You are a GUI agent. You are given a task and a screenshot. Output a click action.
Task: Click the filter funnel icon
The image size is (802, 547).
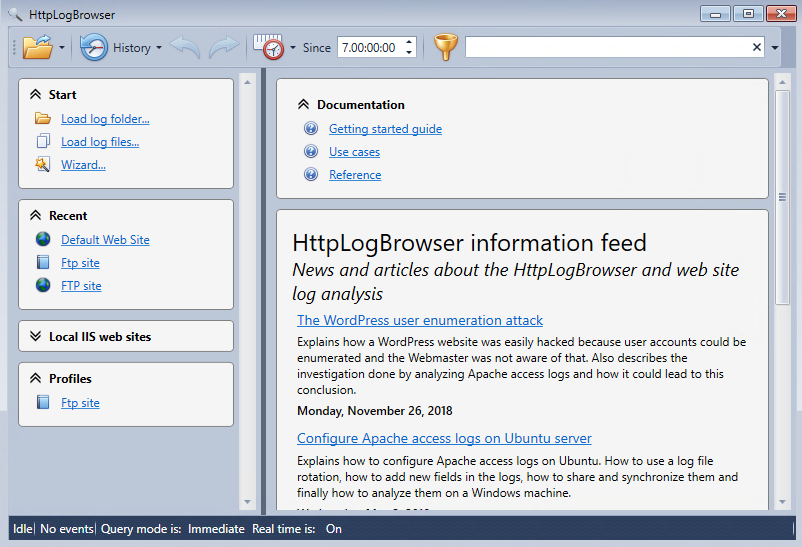(x=445, y=47)
